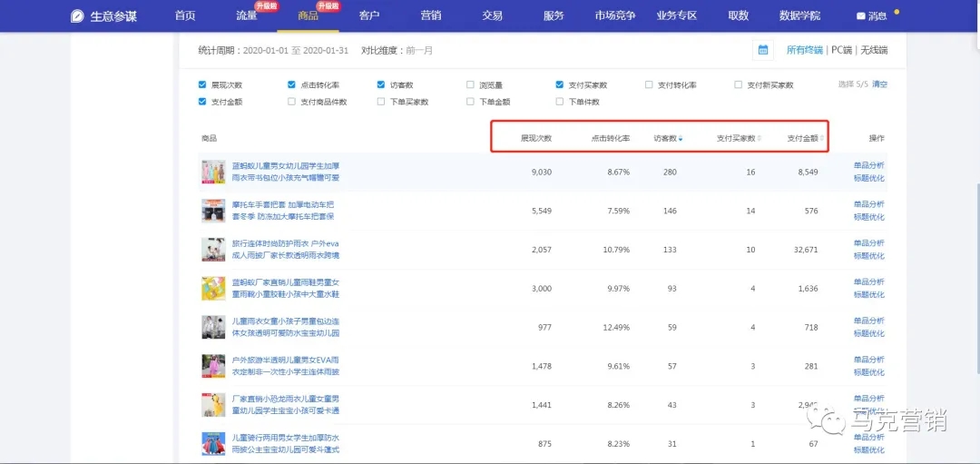Click the 支付买家数 column sort icon

click(x=759, y=139)
